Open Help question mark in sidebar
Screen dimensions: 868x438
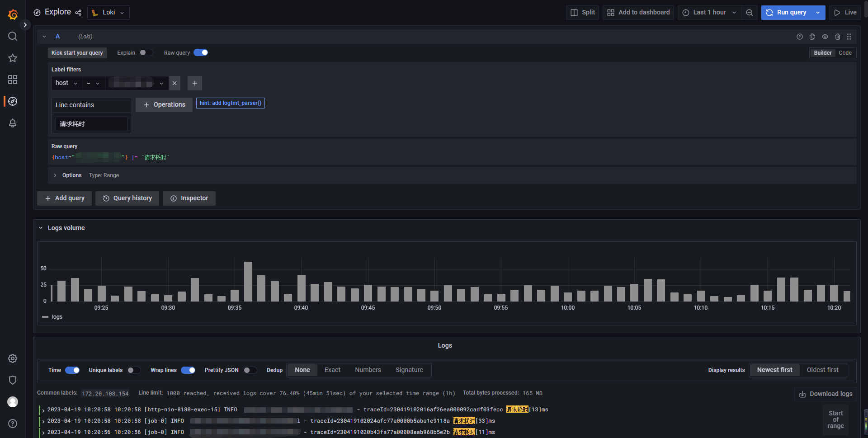13,424
